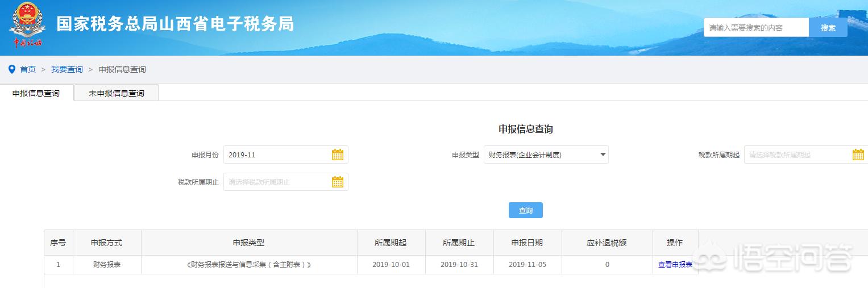Click the 操作 column header
This screenshot has height=288, width=868.
click(x=675, y=243)
